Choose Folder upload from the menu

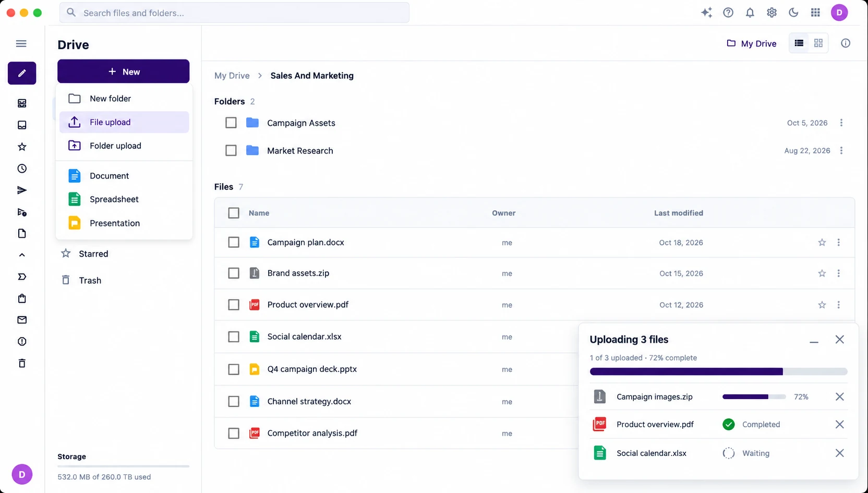124,146
